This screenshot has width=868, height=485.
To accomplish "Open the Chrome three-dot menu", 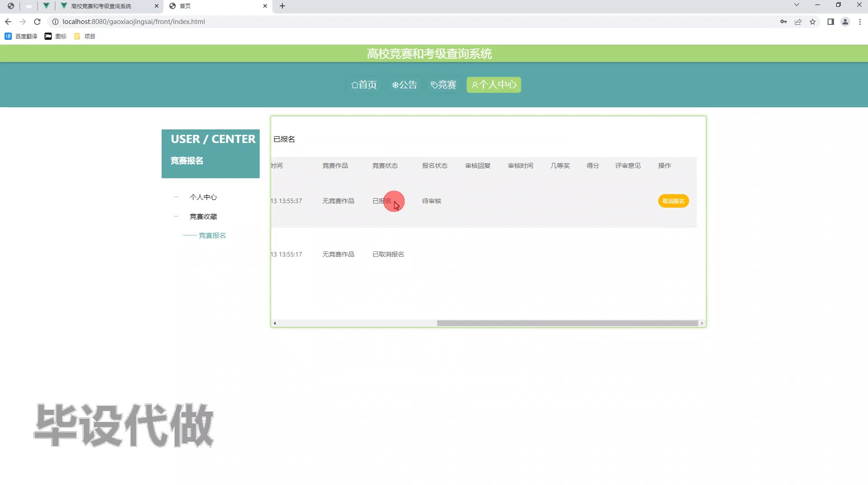I will (860, 22).
